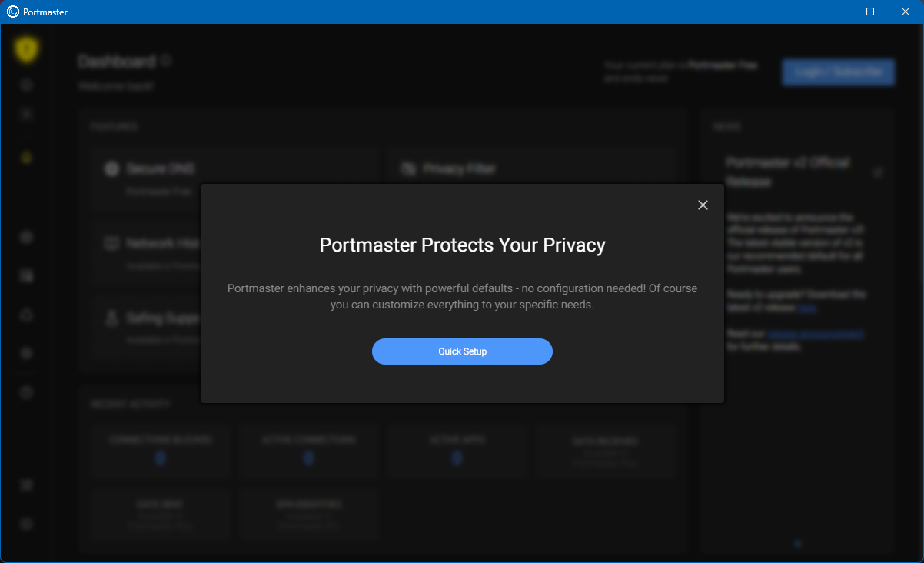Image resolution: width=924 pixels, height=563 pixels.
Task: Click the yellow shield icon in sidebar
Action: pos(27,50)
